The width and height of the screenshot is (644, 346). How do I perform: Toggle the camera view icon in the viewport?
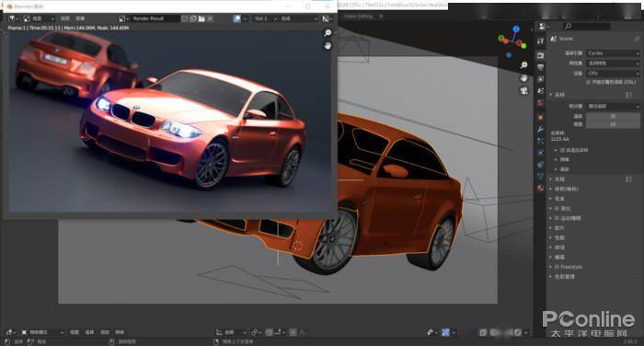click(524, 91)
